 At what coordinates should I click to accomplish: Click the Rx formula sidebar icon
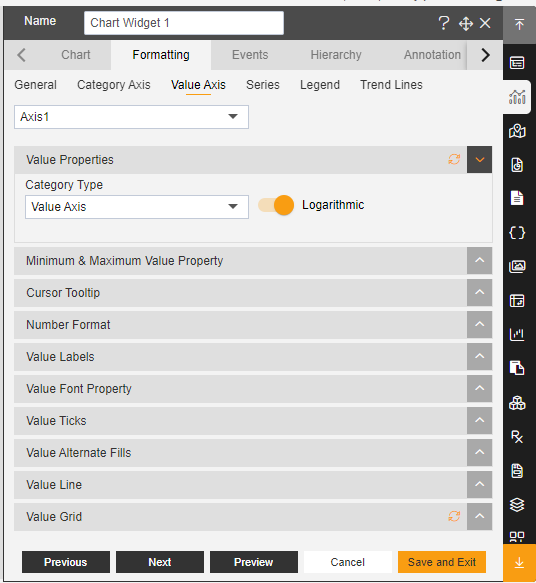coord(517,437)
